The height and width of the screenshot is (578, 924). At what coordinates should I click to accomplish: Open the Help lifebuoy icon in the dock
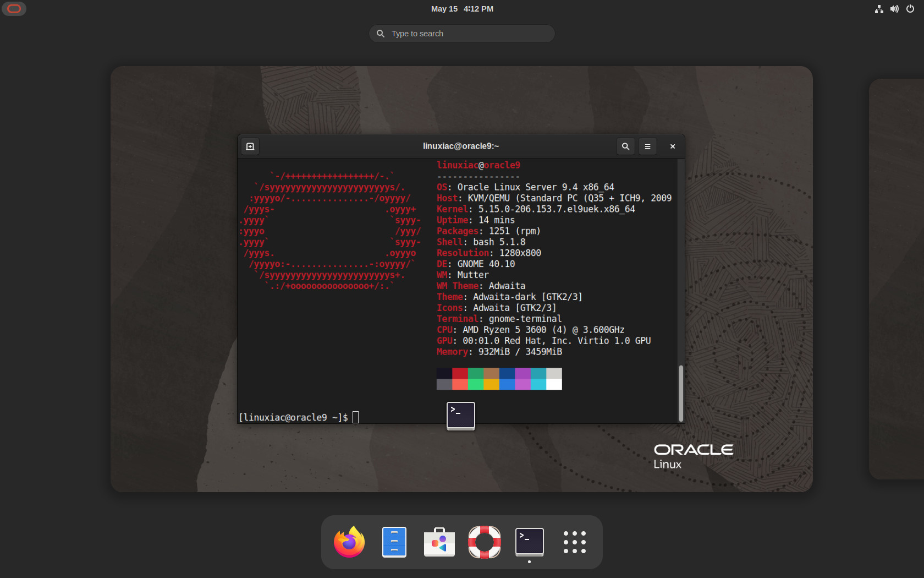pos(485,542)
